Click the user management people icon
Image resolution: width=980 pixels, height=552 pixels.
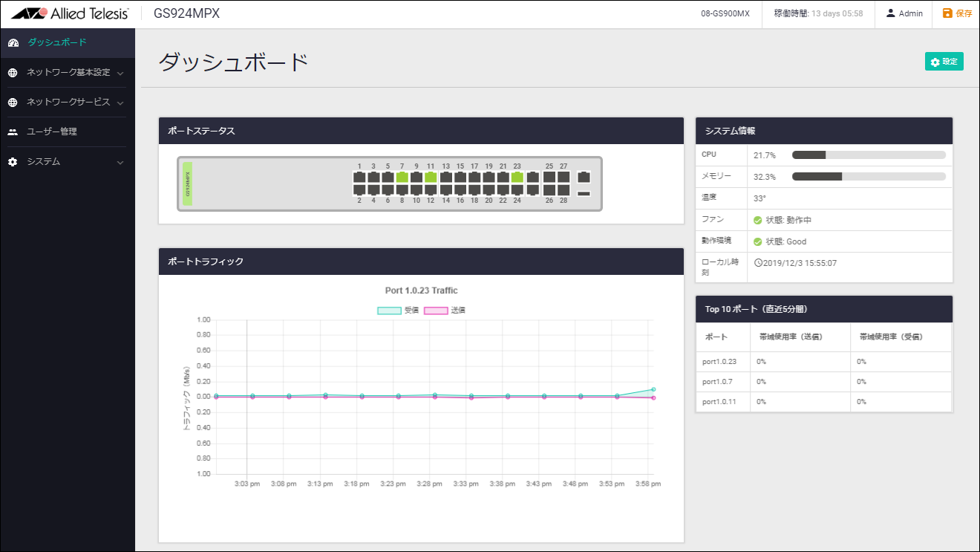pyautogui.click(x=13, y=132)
